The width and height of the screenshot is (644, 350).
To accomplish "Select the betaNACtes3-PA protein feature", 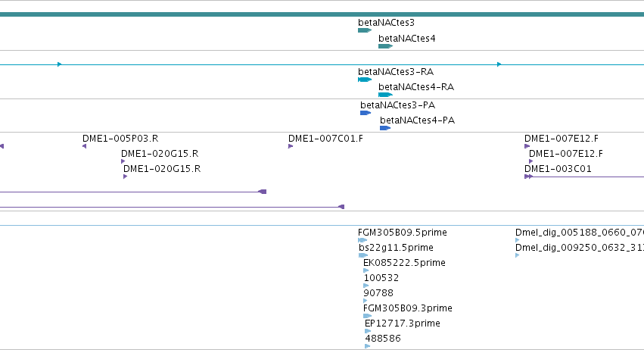I will click(366, 113).
